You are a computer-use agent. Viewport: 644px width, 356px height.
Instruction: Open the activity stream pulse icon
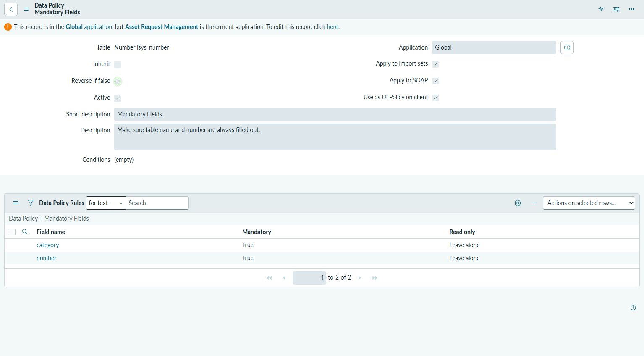pos(601,9)
